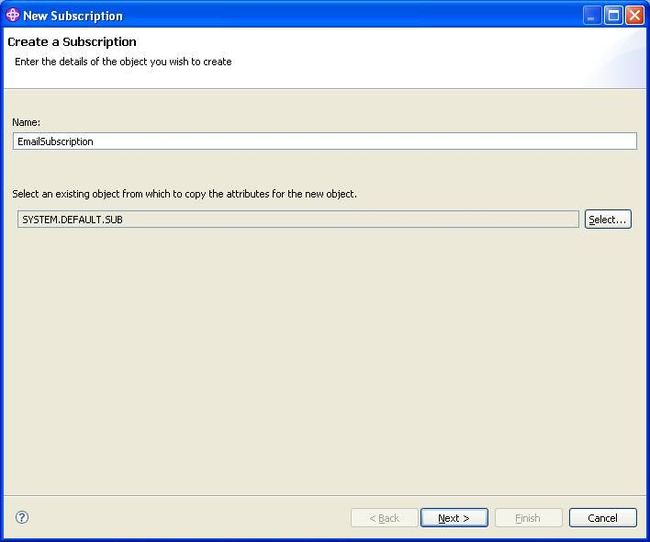Image resolution: width=650 pixels, height=542 pixels.
Task: Maximize the New Subscription window
Action: (x=613, y=16)
